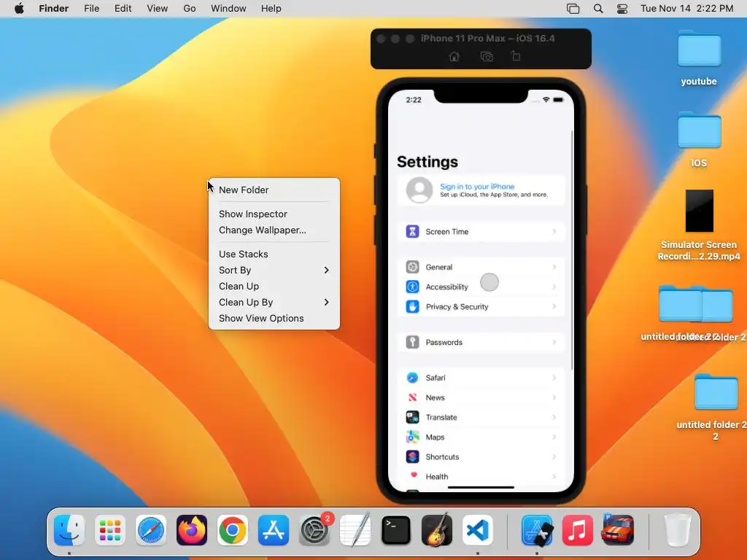Open the Go menu
This screenshot has width=747, height=560.
190,9
